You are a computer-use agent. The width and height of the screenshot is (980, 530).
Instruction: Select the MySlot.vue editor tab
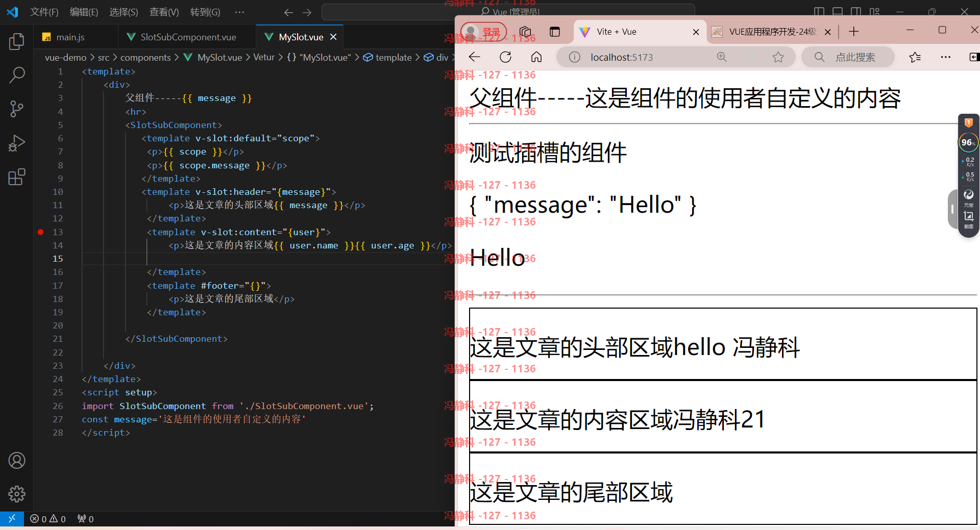pyautogui.click(x=301, y=37)
